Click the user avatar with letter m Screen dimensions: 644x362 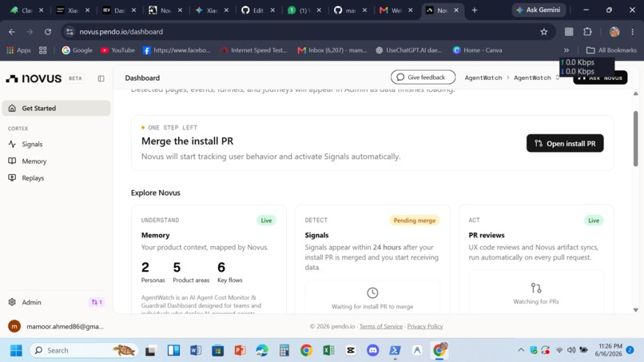(14, 326)
